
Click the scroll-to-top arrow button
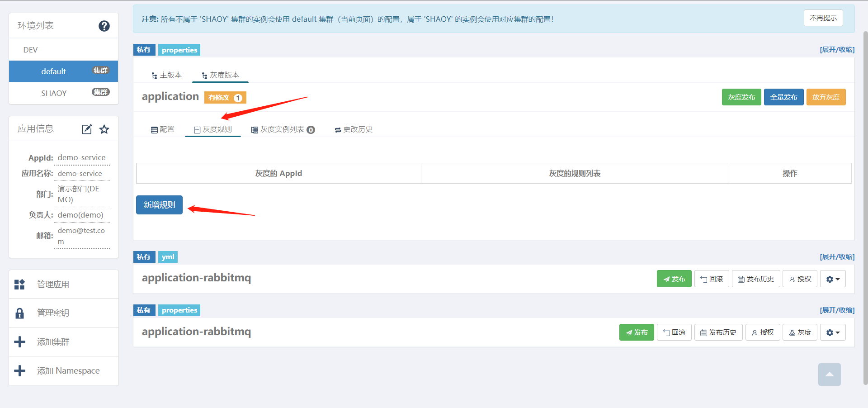[x=829, y=375]
